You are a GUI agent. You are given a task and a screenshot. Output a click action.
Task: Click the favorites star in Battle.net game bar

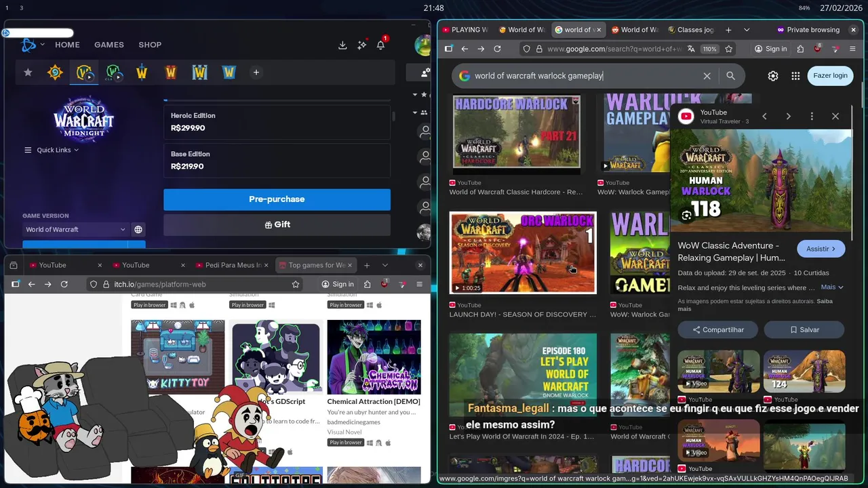tap(28, 73)
